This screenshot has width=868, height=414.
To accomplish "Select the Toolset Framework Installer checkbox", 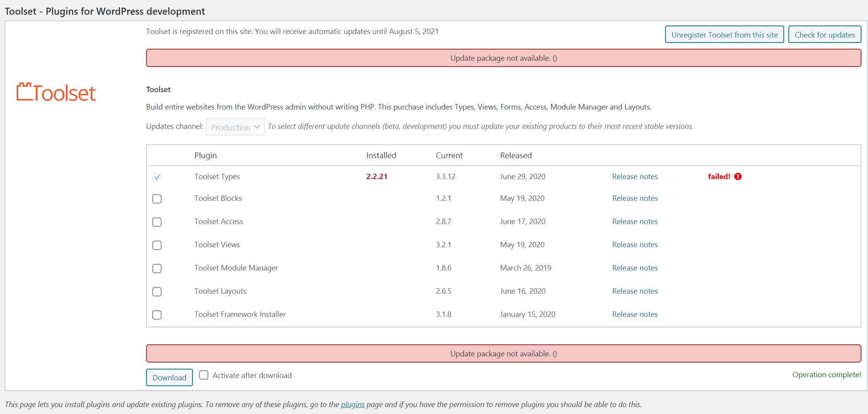I will [157, 315].
